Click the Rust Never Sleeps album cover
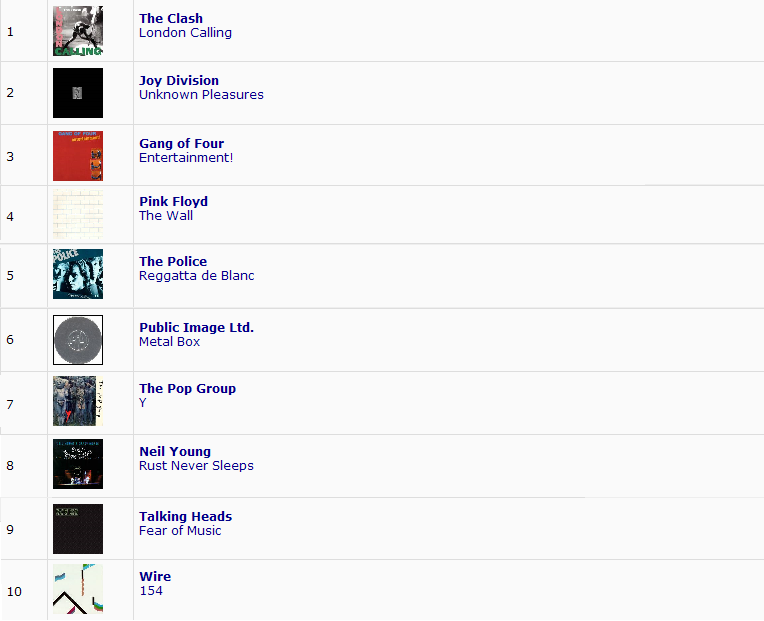Image resolution: width=764 pixels, height=621 pixels. coord(78,464)
